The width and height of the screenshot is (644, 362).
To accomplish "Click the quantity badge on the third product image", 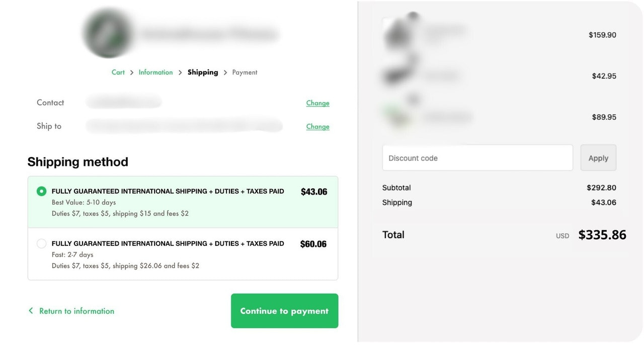I will (414, 99).
